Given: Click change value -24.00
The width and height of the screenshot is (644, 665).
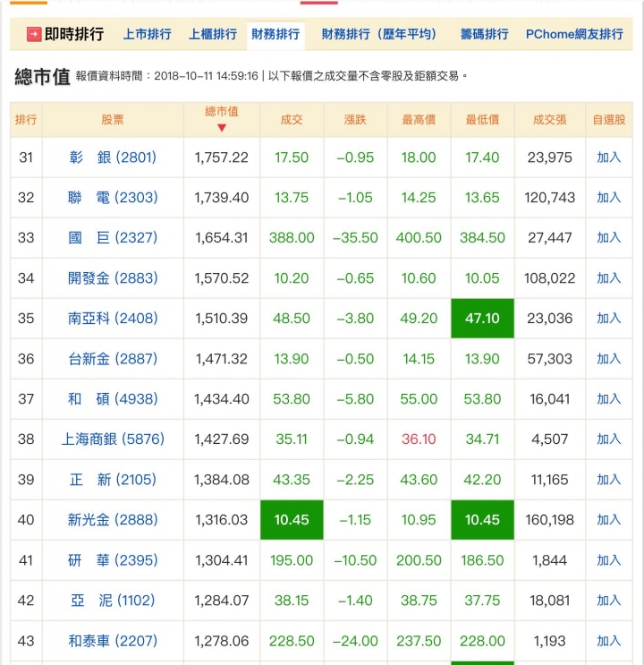Looking at the screenshot, I should point(355,641).
